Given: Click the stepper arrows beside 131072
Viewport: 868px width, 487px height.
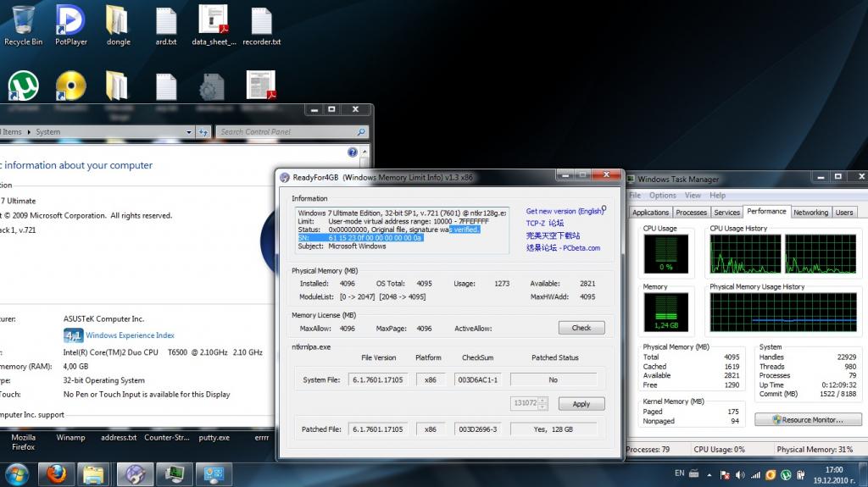Looking at the screenshot, I should 543,403.
